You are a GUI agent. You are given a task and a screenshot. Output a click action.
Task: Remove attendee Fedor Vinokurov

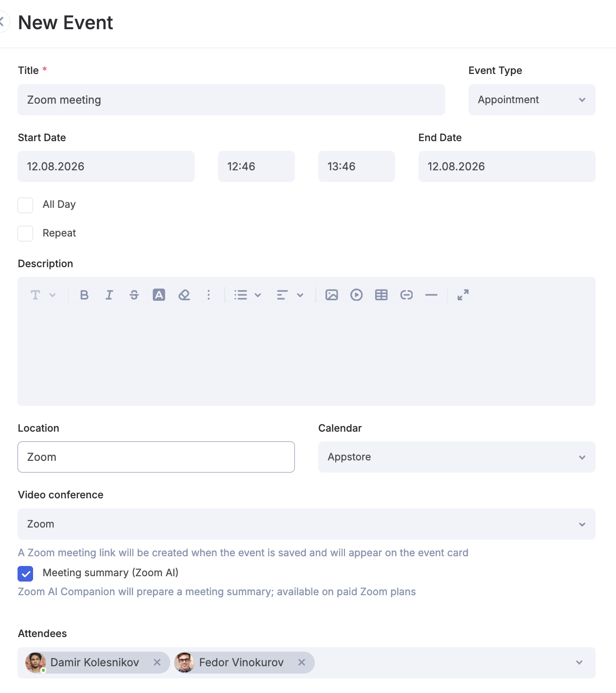click(x=302, y=662)
